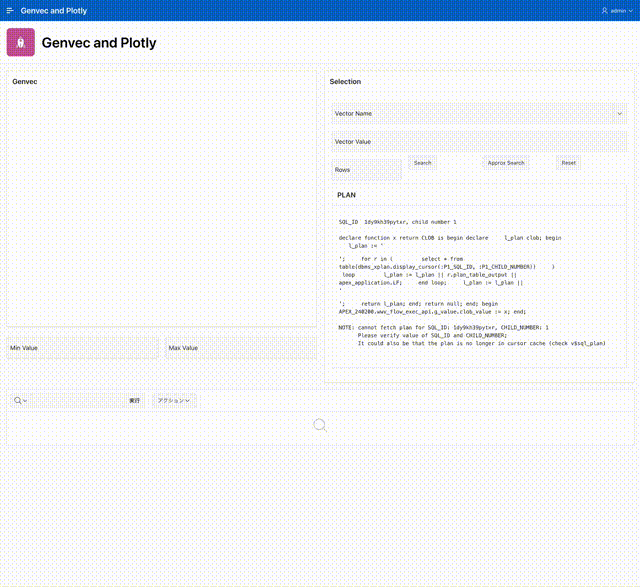Click the PLAN region heading
Viewport: 640px width, 587px height.
click(x=347, y=195)
